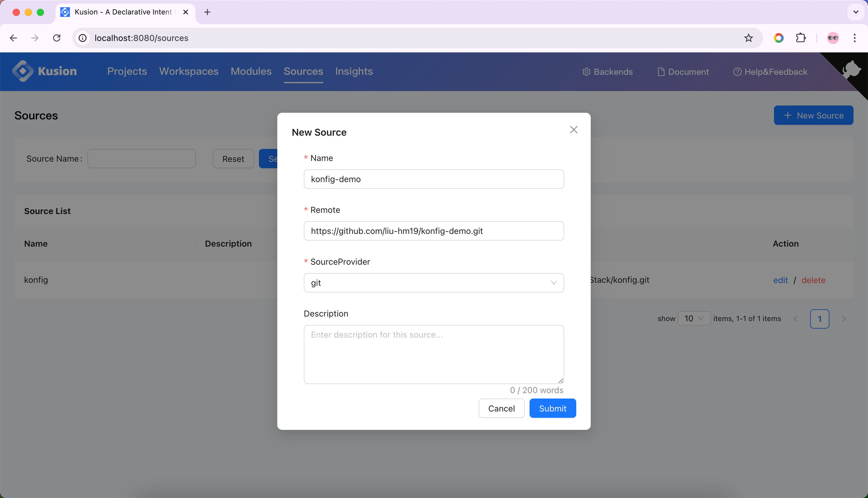Select the git SourceProvider dropdown

434,283
